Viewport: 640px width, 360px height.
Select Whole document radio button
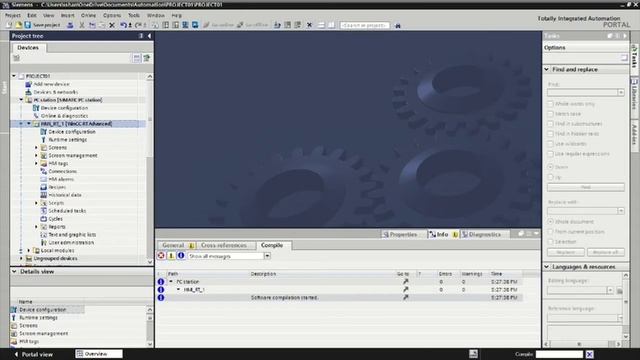pyautogui.click(x=550, y=222)
